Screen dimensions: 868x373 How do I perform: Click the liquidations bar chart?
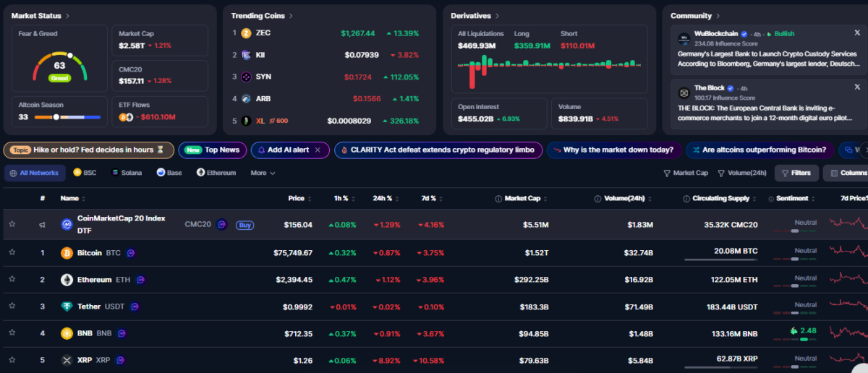(x=550, y=69)
